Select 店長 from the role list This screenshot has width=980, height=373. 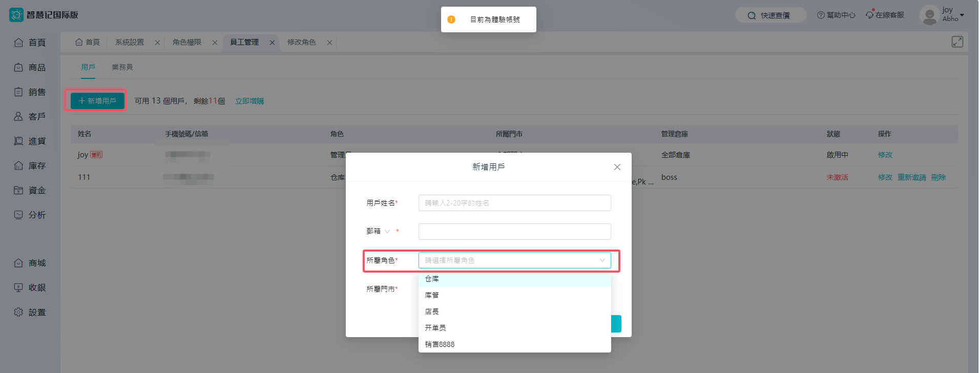(x=432, y=312)
